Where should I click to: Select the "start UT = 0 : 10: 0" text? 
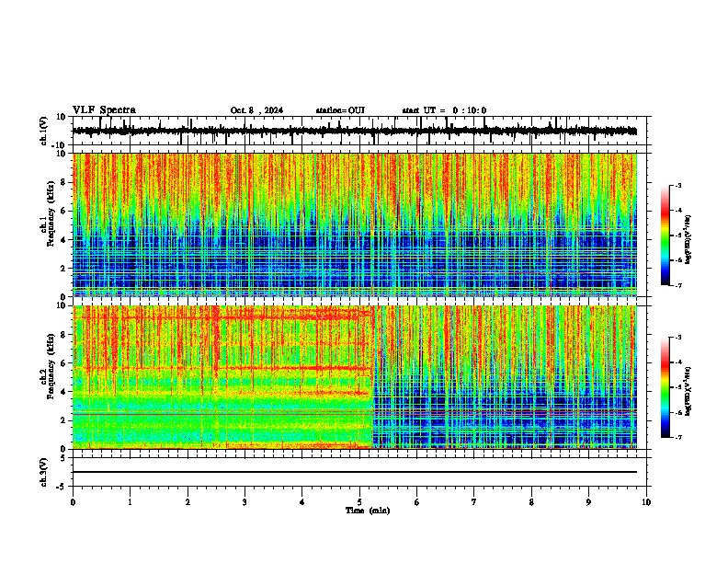[444, 110]
